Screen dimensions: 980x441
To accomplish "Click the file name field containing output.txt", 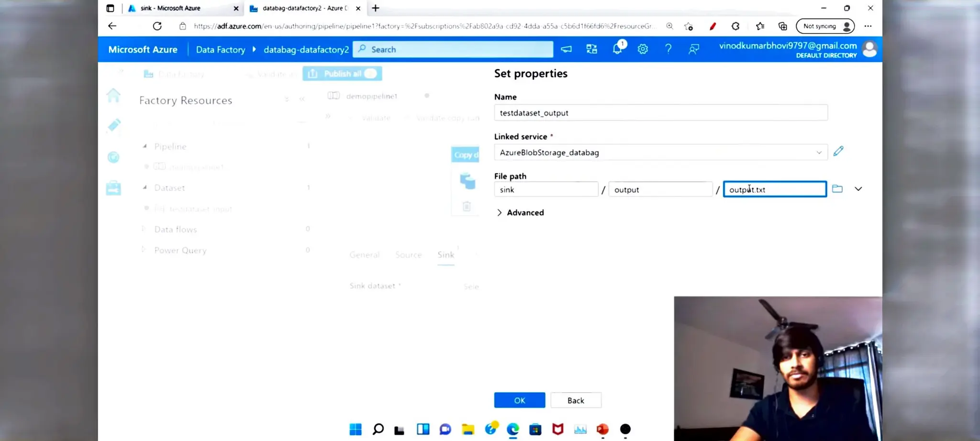I will [x=775, y=189].
